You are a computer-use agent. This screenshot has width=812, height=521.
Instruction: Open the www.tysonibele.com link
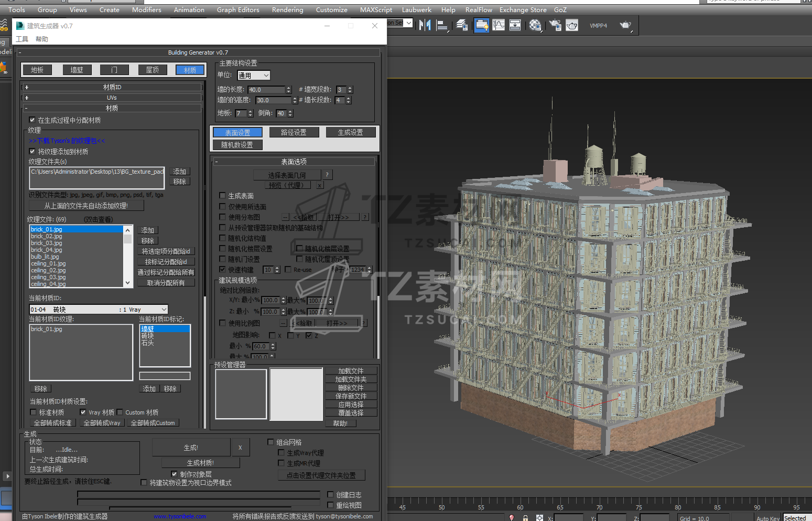(x=180, y=516)
